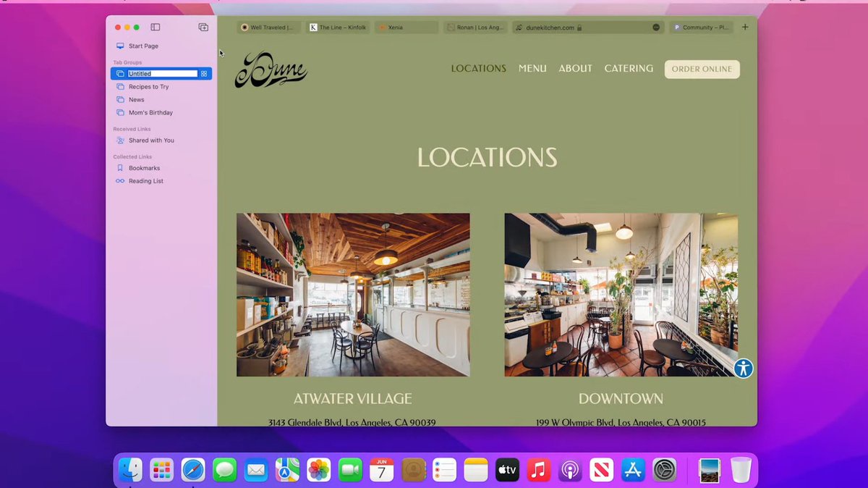Click the plus button to add tab
This screenshot has width=868, height=488.
745,28
